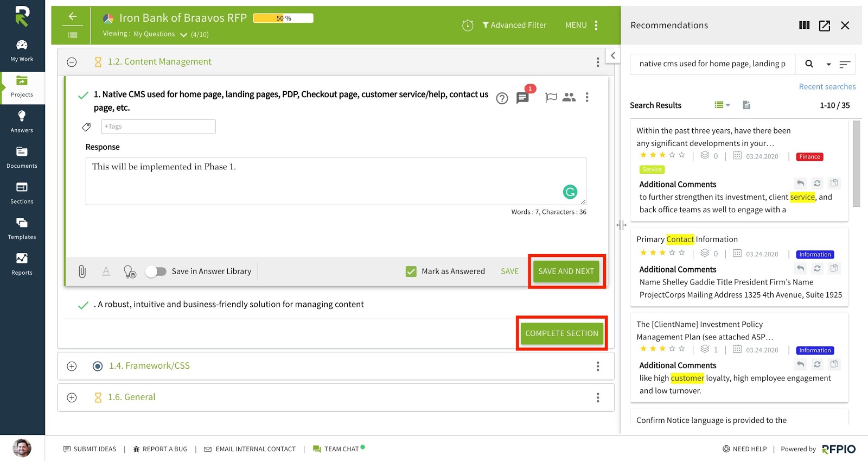This screenshot has width=868, height=461.
Task: Click SUBMIT IDEAS in footer
Action: click(x=90, y=449)
